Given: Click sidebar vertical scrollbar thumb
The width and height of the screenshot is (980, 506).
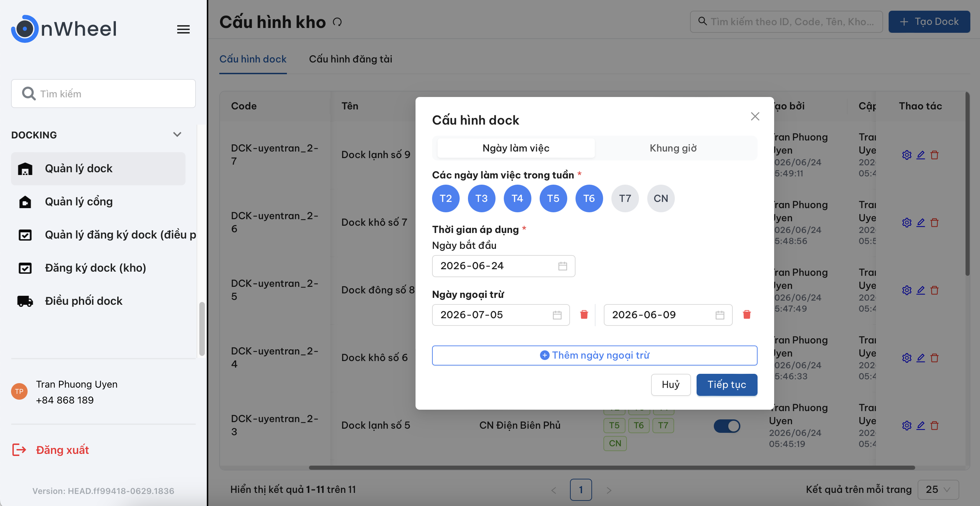Looking at the screenshot, I should point(202,329).
